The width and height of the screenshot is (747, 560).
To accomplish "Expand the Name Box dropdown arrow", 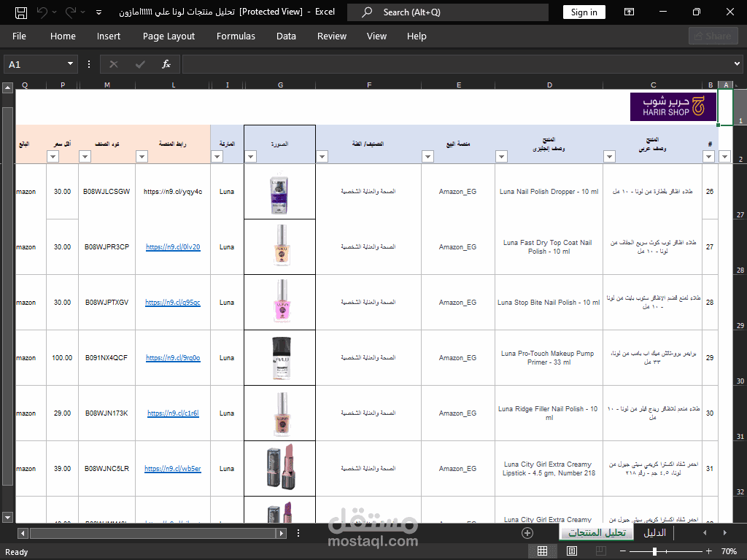I will pyautogui.click(x=70, y=64).
